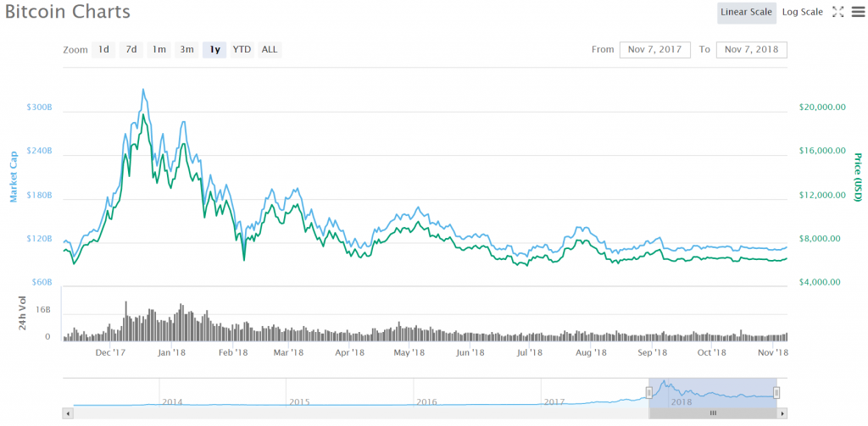Enter fullscreen mode using the expand icon
The image size is (868, 426).
(x=837, y=12)
